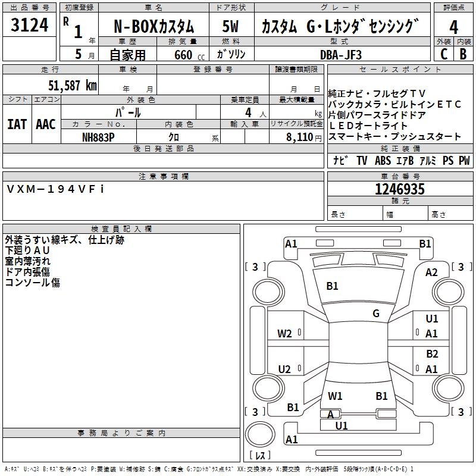476x476 pixels.
Task: Click the chassis number 1246935
Action: pyautogui.click(x=400, y=190)
